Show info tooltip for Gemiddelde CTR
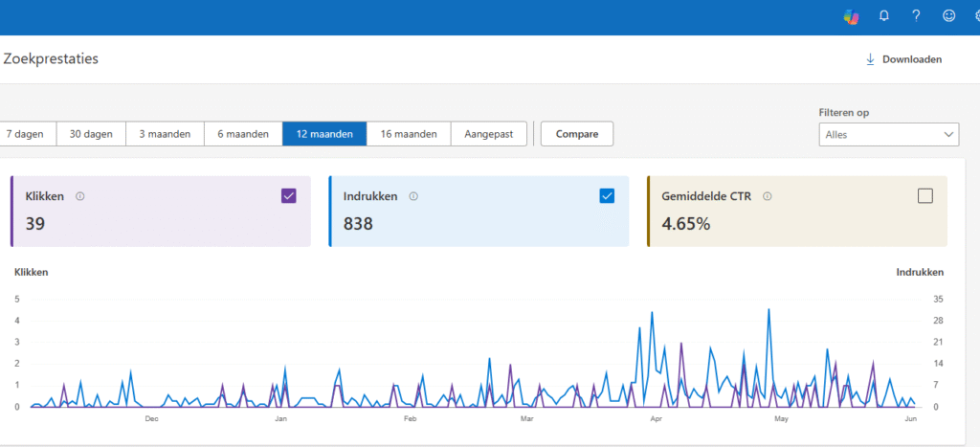This screenshot has height=447, width=980. pyautogui.click(x=768, y=196)
